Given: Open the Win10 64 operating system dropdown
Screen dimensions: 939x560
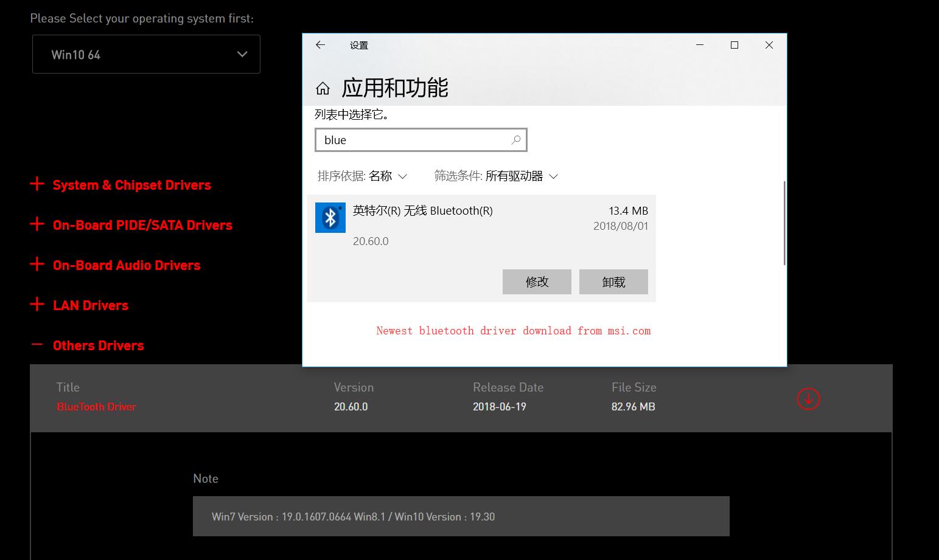Looking at the screenshot, I should [x=146, y=54].
